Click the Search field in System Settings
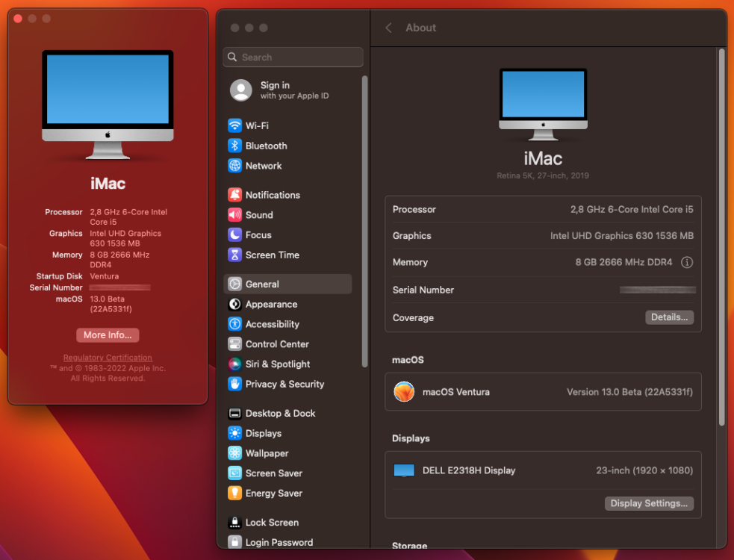Screen dimensions: 734x560 (293, 57)
